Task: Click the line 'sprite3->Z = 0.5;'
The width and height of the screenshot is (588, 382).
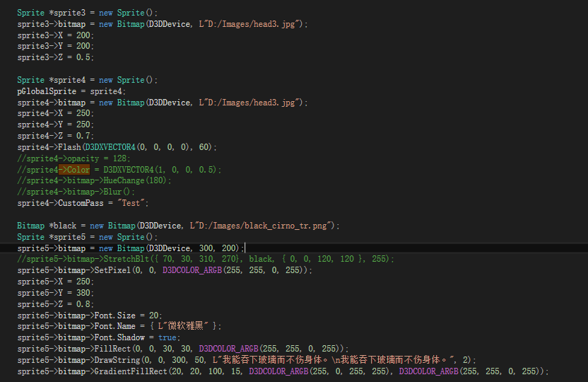Action: click(56, 57)
